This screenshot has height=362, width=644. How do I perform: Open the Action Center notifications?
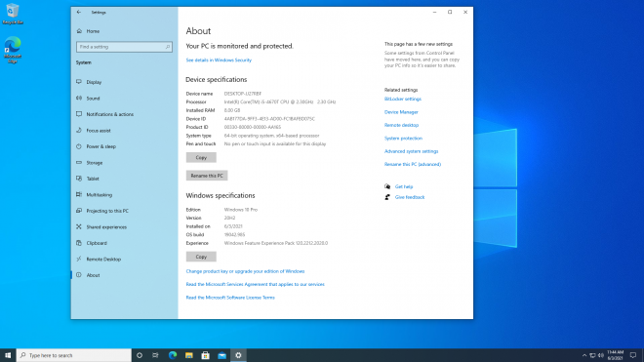pyautogui.click(x=633, y=355)
